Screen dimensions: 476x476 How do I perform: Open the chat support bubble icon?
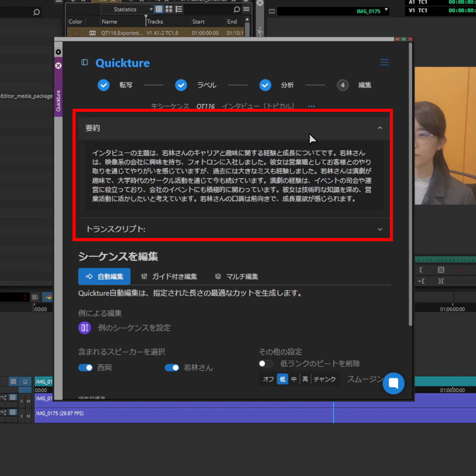pyautogui.click(x=393, y=384)
